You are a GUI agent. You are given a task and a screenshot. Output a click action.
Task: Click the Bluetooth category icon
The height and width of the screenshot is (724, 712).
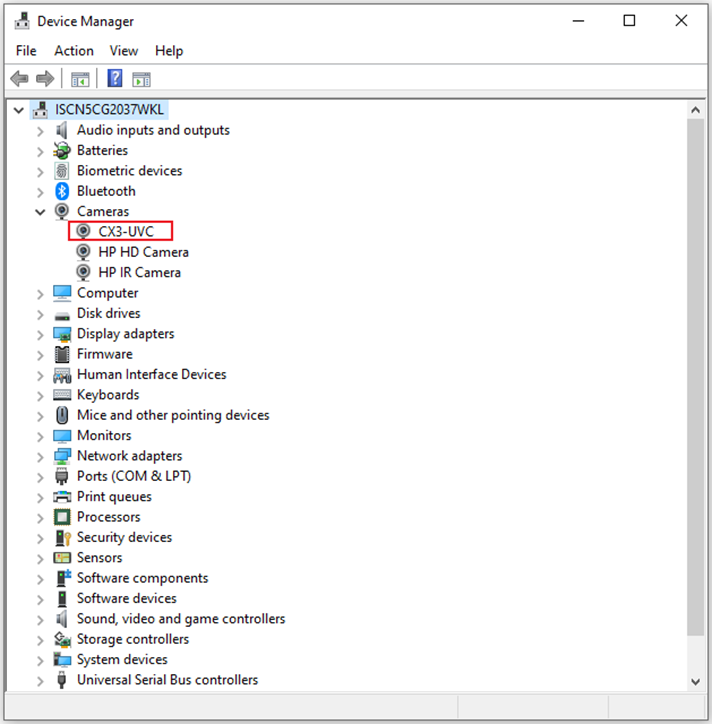tap(62, 191)
